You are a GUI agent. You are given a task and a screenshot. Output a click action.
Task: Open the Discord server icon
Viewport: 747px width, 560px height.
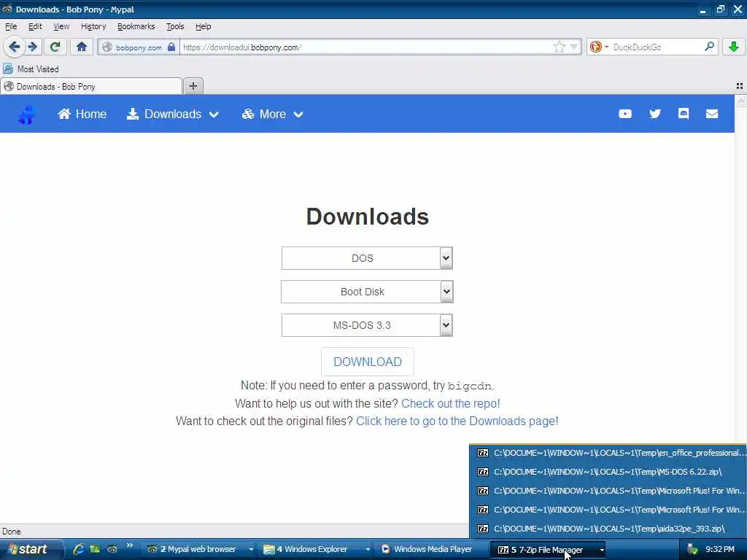click(683, 113)
